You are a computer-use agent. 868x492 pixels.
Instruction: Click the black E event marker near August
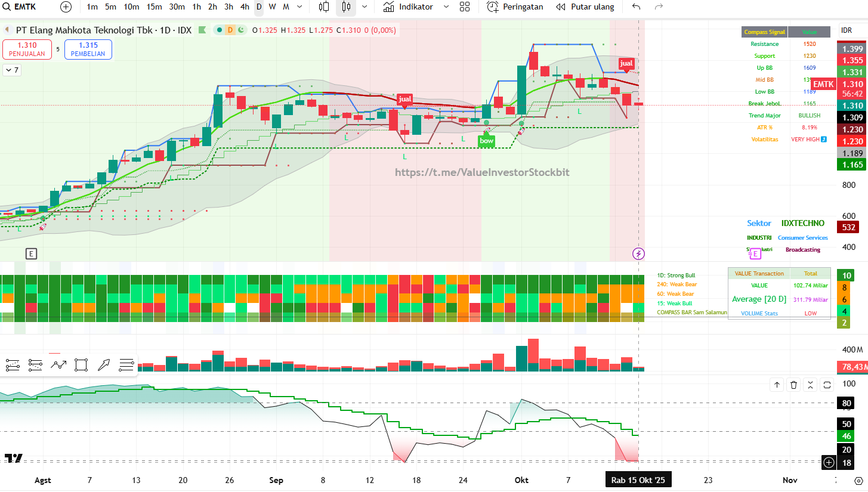point(31,253)
